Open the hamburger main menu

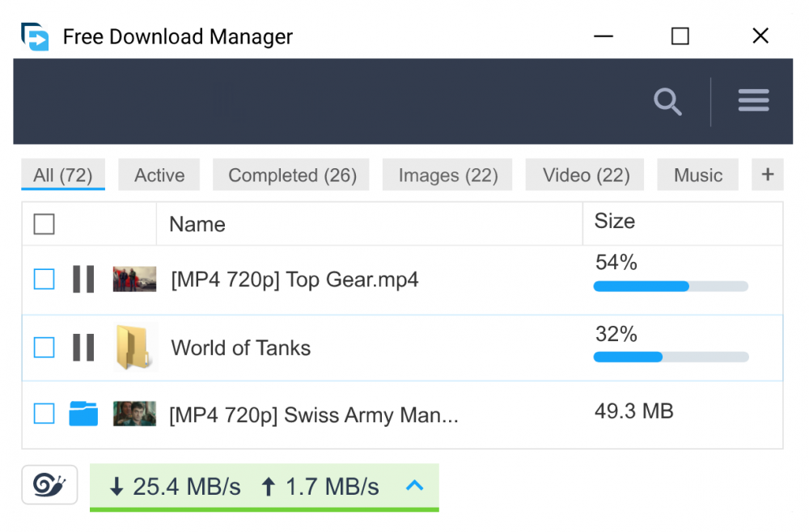753,101
